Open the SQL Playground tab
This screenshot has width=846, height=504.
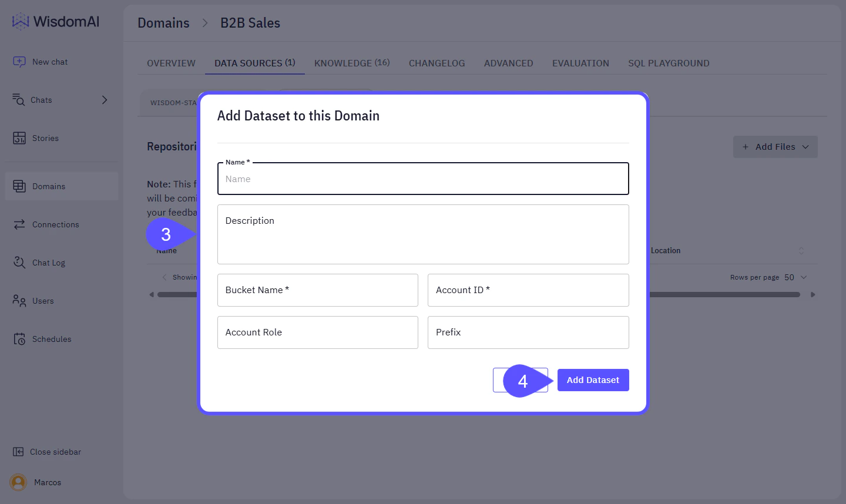coord(669,63)
